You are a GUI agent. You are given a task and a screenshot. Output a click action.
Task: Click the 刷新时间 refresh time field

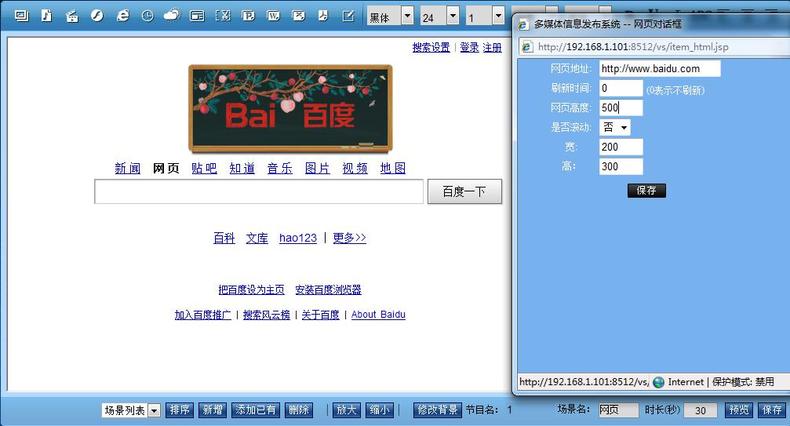(x=621, y=88)
